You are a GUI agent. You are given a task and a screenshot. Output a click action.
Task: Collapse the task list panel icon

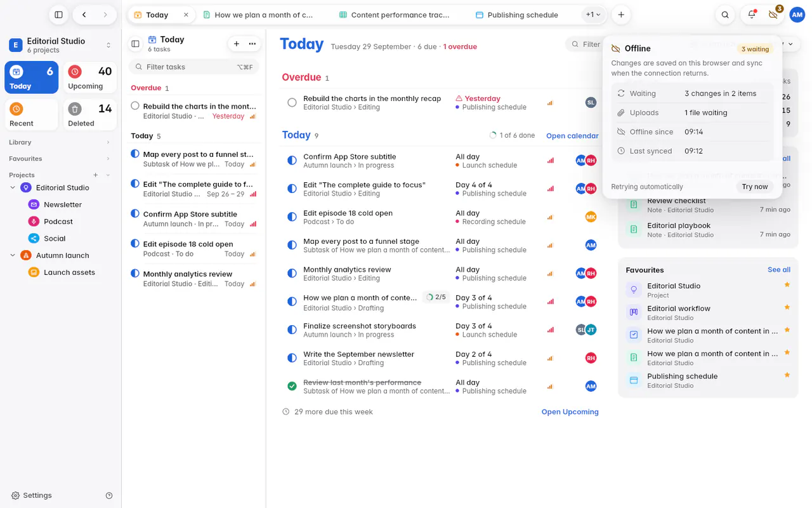click(135, 44)
